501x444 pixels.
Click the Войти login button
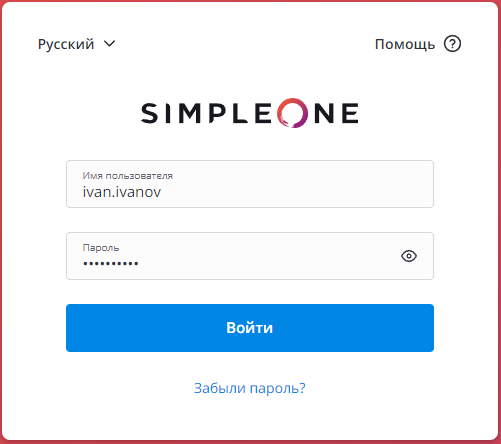coord(250,328)
